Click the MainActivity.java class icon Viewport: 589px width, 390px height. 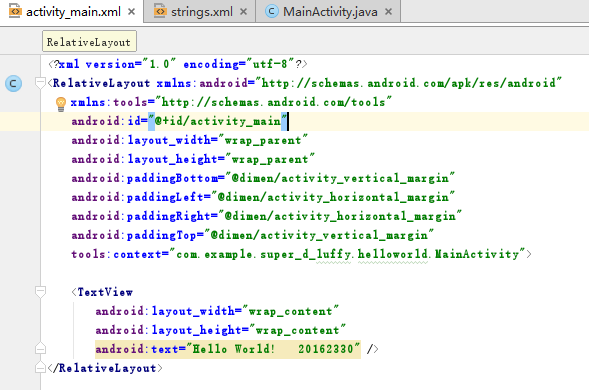point(272,12)
